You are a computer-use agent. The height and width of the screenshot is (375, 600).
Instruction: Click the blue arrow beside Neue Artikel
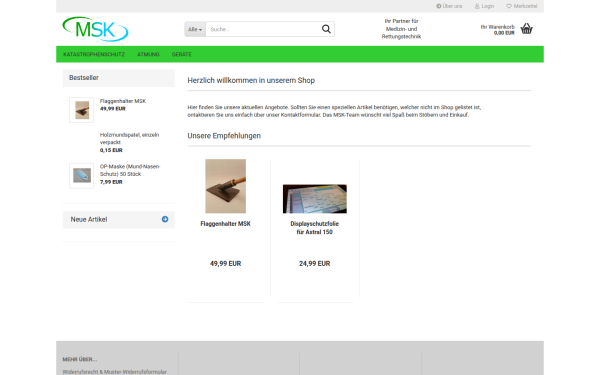tap(165, 219)
